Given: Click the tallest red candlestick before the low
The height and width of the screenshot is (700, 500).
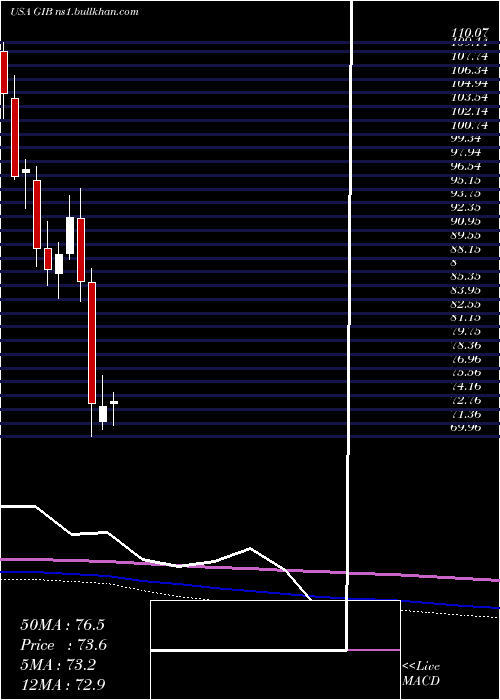Looking at the screenshot, I should coord(92,343).
